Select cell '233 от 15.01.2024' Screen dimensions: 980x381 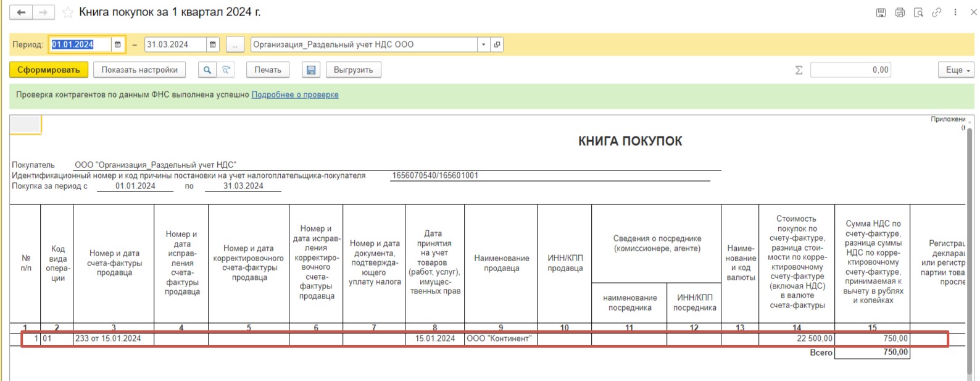pyautogui.click(x=114, y=338)
